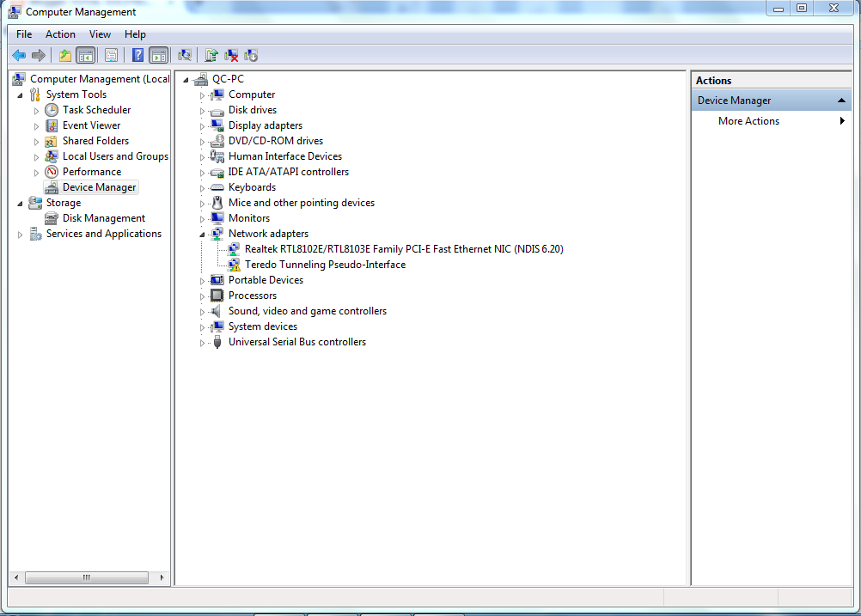Expand the Performance node arrow
The height and width of the screenshot is (616, 861).
click(36, 173)
